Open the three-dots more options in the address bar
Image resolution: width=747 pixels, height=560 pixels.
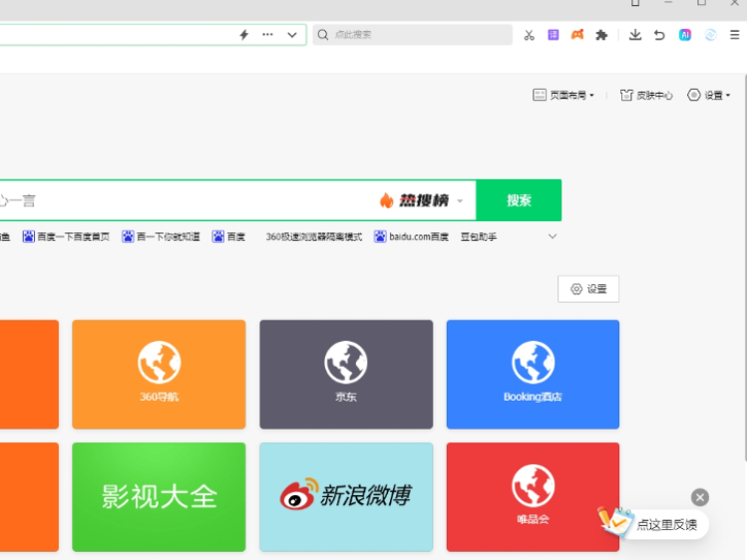point(267,34)
